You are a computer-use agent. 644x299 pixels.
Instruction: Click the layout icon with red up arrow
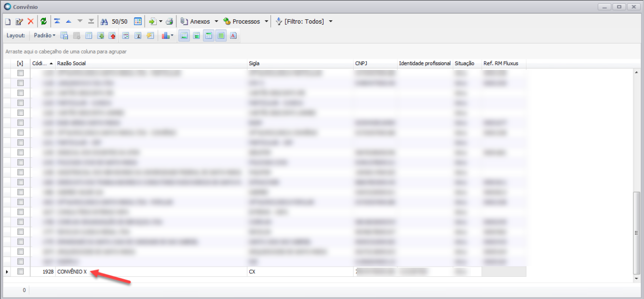tap(113, 36)
